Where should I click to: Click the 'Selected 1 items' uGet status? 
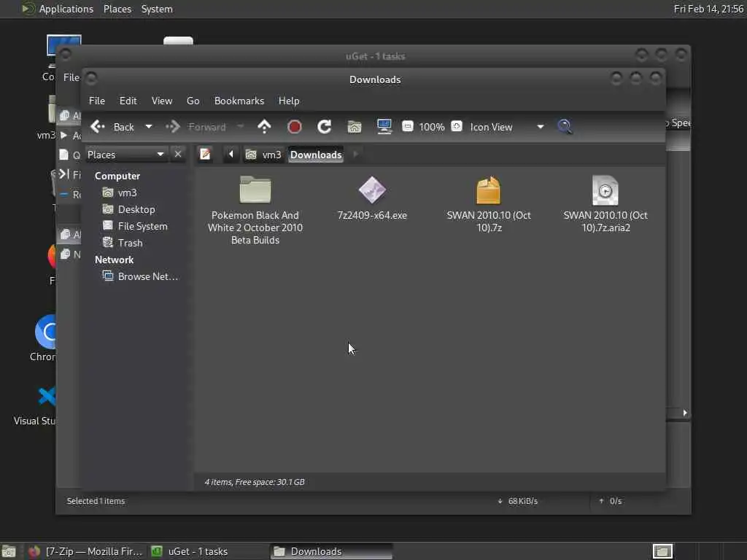coord(96,501)
